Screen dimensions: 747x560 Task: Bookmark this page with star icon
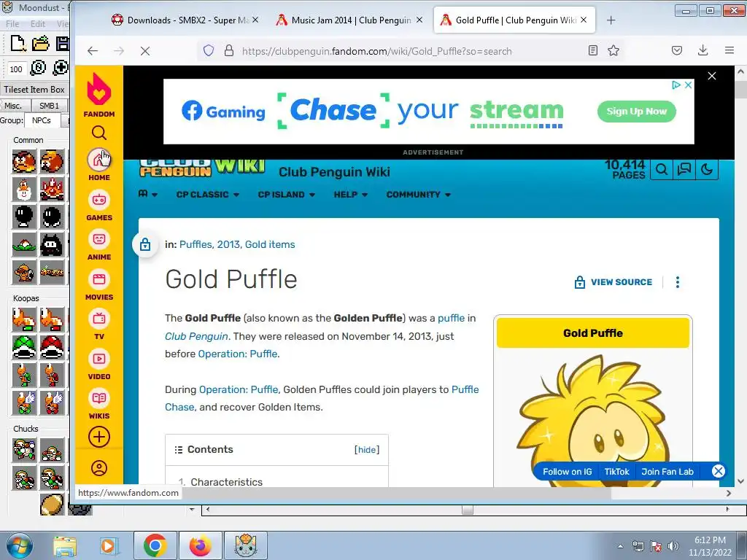tap(614, 50)
